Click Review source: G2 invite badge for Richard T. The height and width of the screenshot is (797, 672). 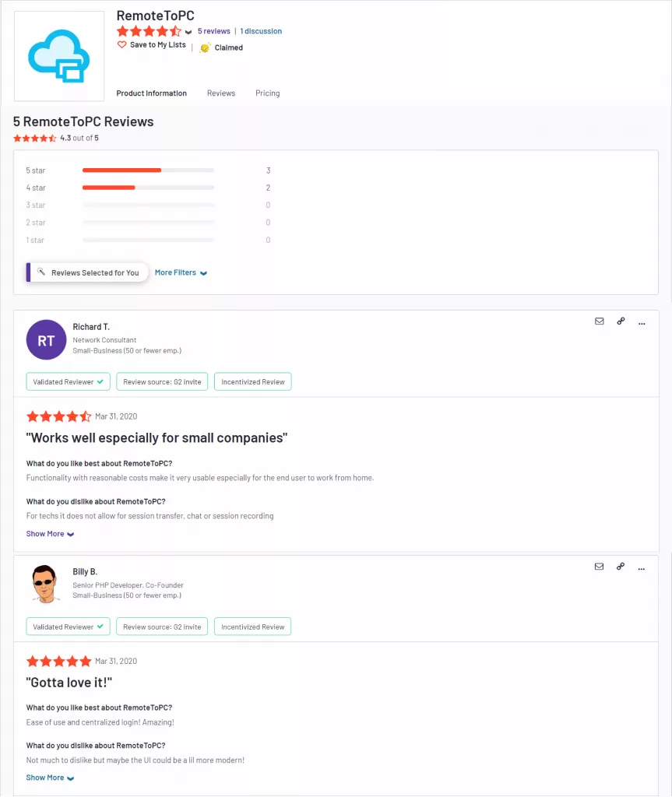(x=162, y=381)
